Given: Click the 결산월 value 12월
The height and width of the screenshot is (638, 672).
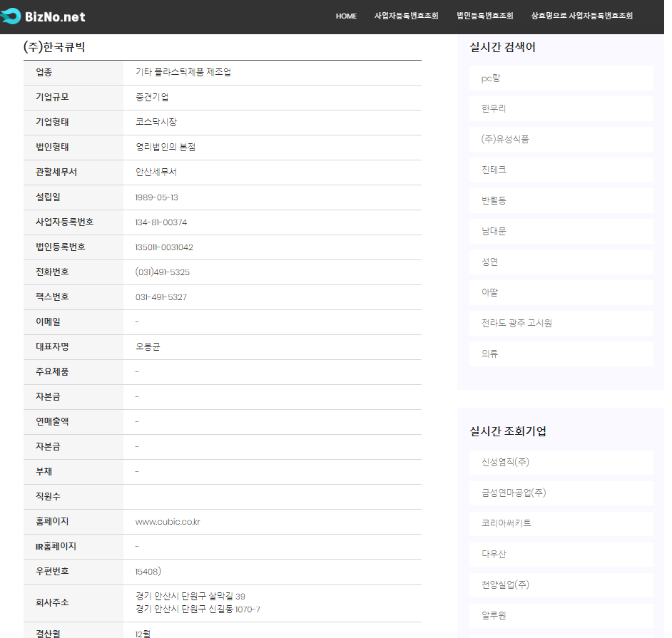Looking at the screenshot, I should click(143, 634).
